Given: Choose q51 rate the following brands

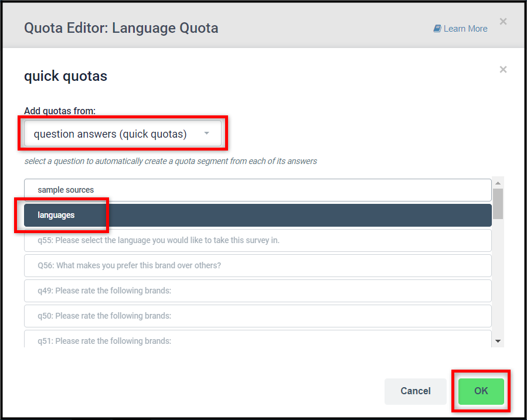Looking at the screenshot, I should pos(258,339).
